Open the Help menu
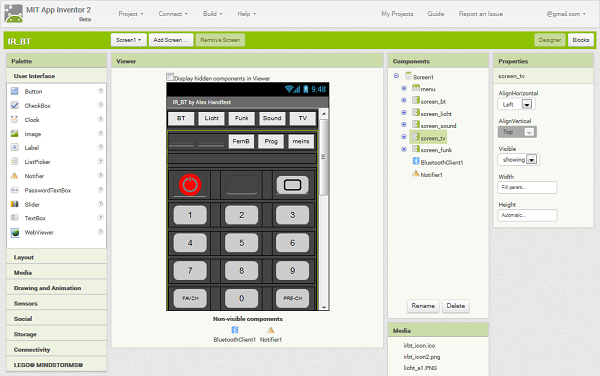Image resolution: width=600 pixels, height=376 pixels. pyautogui.click(x=246, y=14)
